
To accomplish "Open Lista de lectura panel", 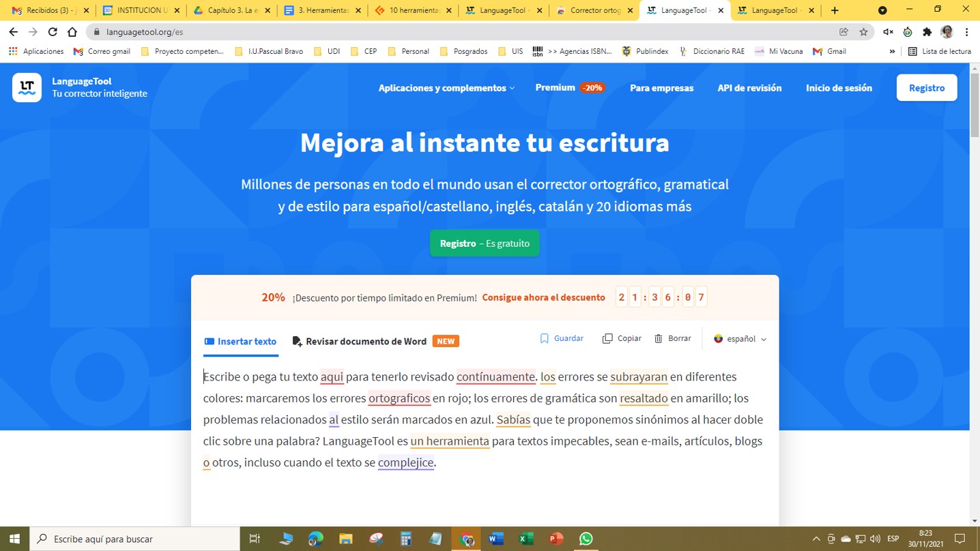I will tap(940, 51).
